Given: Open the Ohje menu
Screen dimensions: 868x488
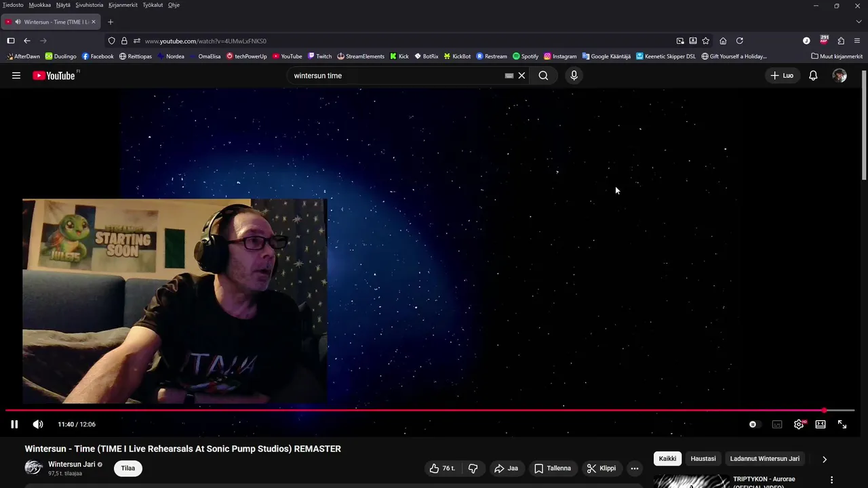Looking at the screenshot, I should coord(174,5).
